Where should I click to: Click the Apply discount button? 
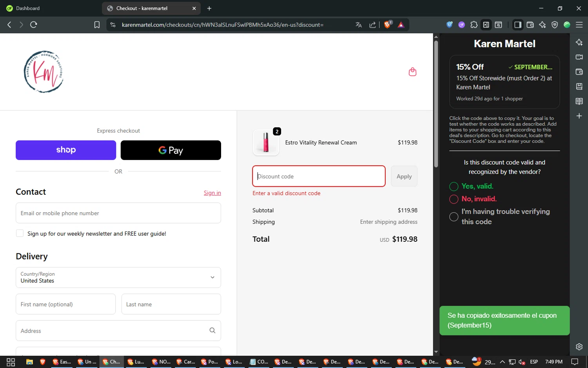404,176
